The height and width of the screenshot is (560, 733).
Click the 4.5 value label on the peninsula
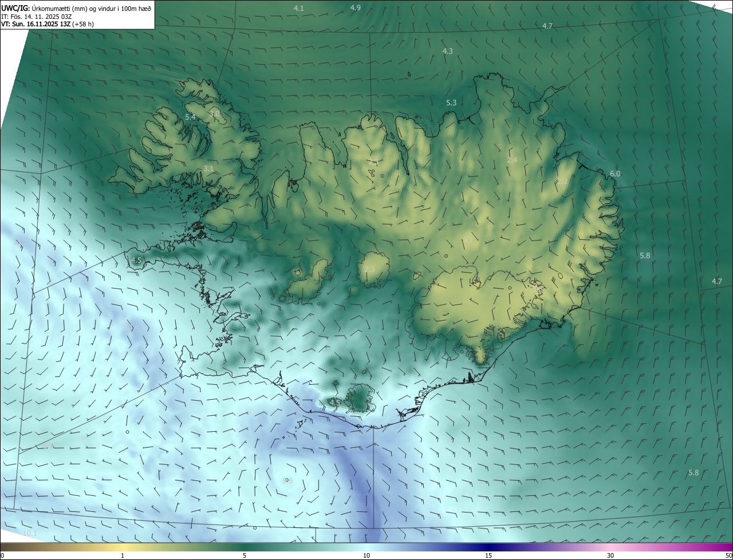[136, 260]
